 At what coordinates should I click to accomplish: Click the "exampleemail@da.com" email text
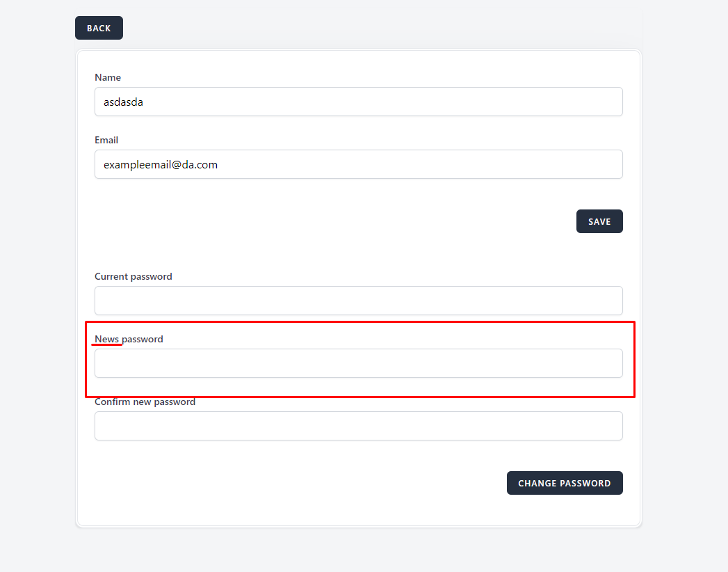click(161, 165)
